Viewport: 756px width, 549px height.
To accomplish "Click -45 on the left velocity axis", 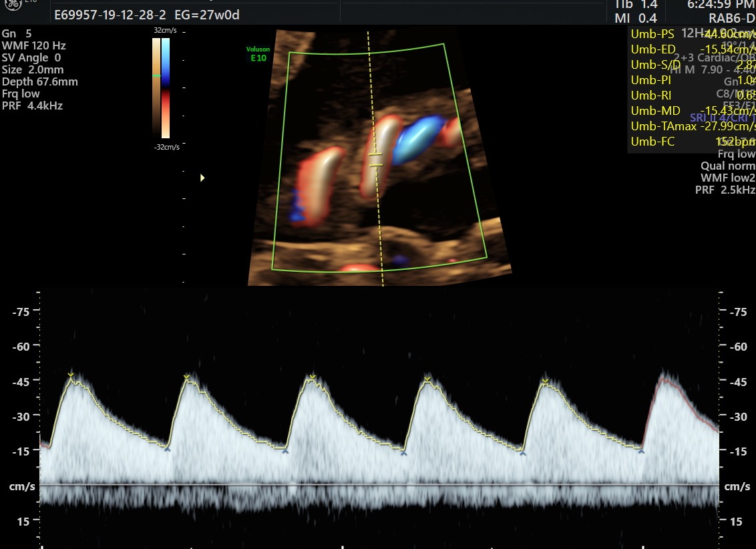I will pyautogui.click(x=21, y=382).
